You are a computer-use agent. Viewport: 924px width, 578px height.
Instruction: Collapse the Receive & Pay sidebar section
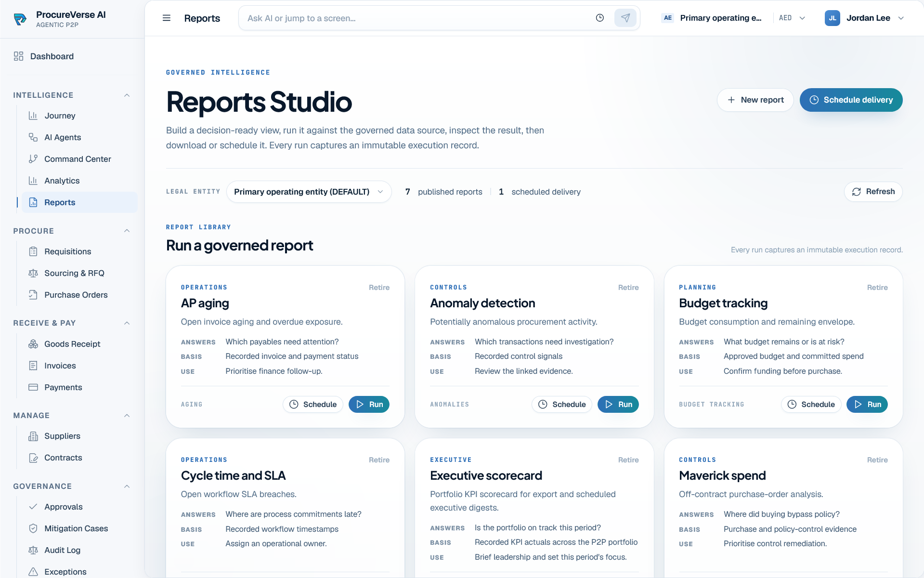click(x=127, y=323)
